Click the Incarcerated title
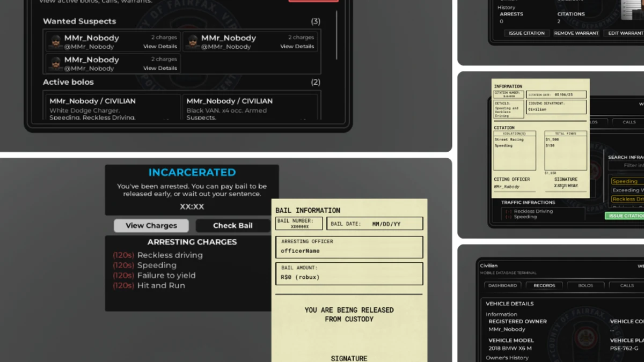The image size is (644, 362). 192,172
